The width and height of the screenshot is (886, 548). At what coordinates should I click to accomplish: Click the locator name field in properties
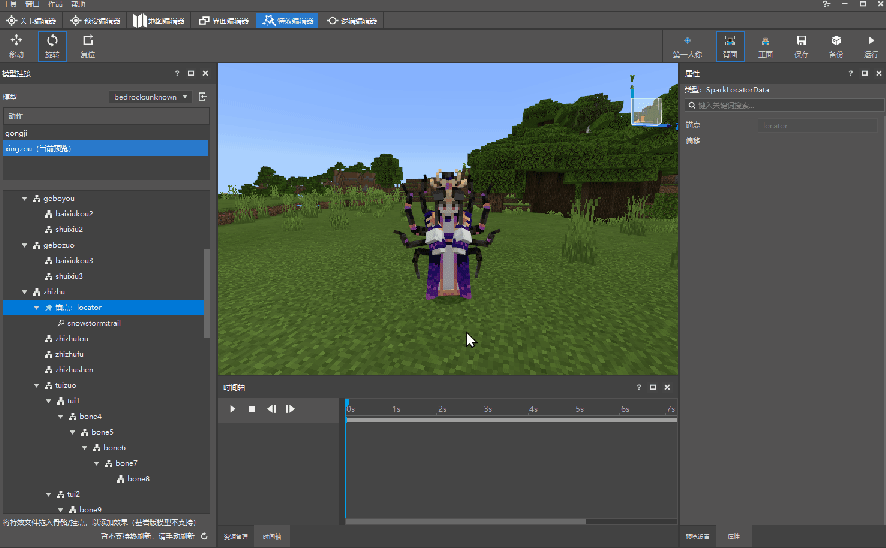coord(817,125)
